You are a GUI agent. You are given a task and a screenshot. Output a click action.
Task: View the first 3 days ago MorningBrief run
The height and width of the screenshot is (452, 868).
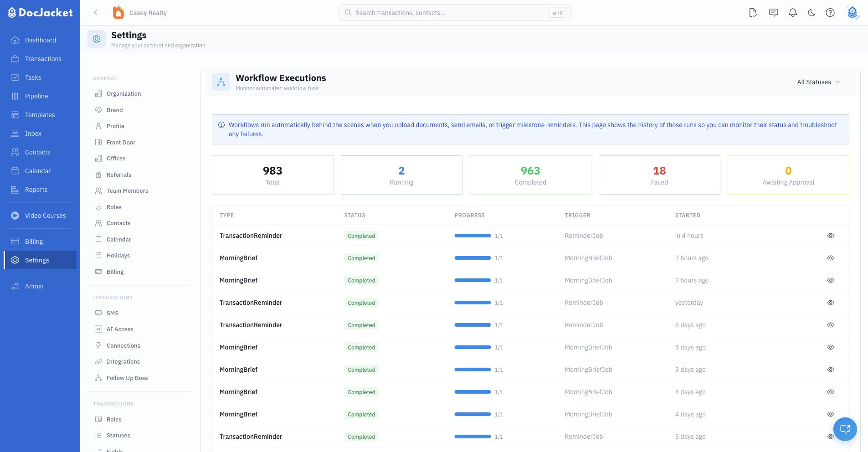831,347
